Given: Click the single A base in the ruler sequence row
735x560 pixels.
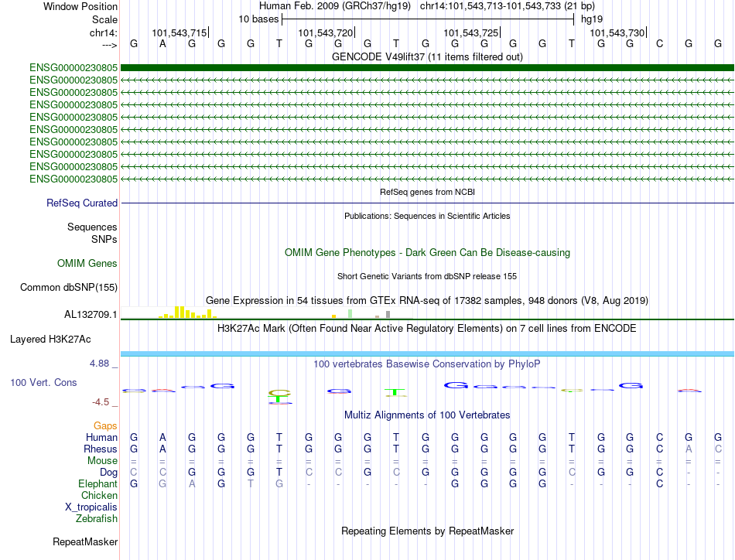Looking at the screenshot, I should pyautogui.click(x=162, y=43).
